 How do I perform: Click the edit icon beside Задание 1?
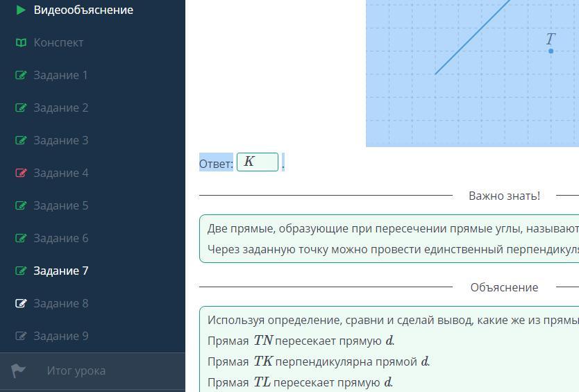[21, 75]
